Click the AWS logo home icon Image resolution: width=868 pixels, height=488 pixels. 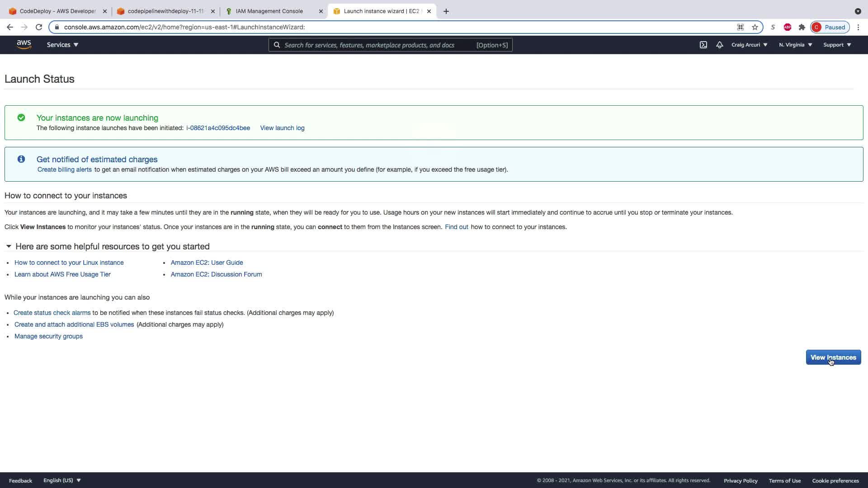(x=24, y=45)
